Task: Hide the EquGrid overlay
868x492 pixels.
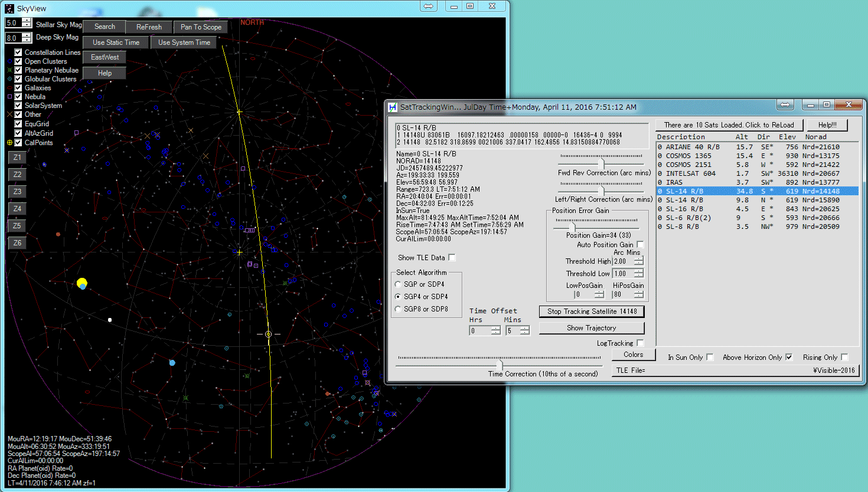Action: (x=18, y=124)
